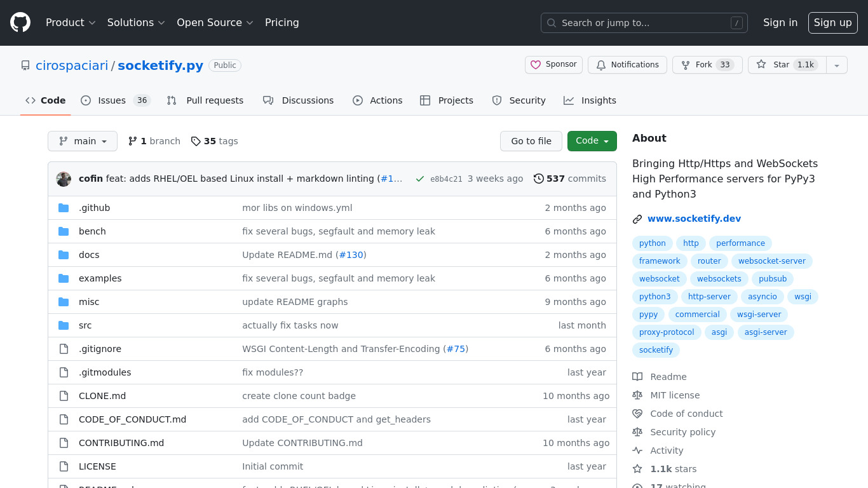Expand the Solutions menu
This screenshot has height=488, width=868.
coord(136,23)
